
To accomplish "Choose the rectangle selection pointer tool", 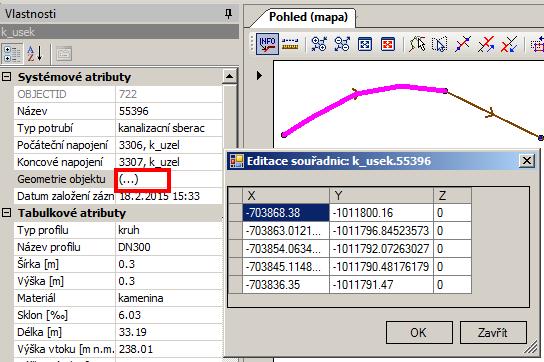I will click(440, 44).
